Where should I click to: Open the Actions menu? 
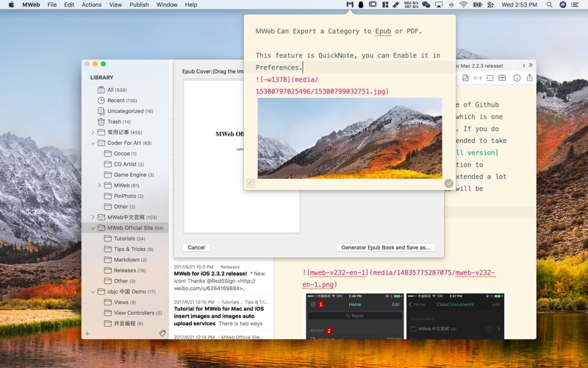click(x=92, y=4)
